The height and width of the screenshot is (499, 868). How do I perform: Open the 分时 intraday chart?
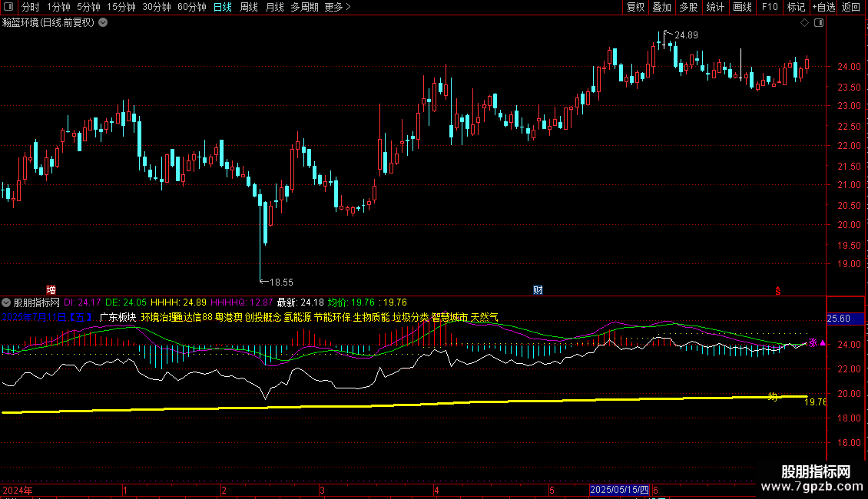coord(31,7)
